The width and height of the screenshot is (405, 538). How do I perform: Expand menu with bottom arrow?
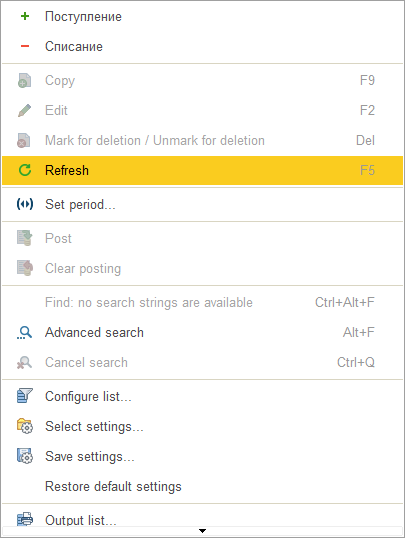pyautogui.click(x=202, y=531)
